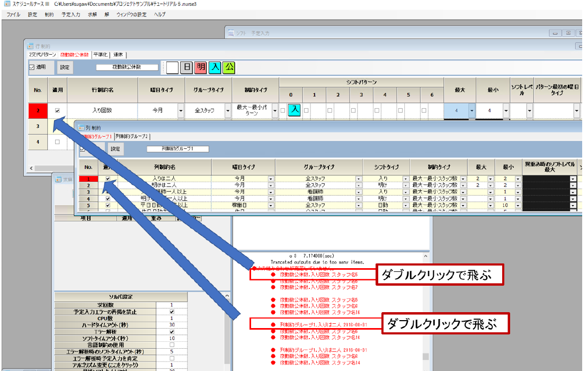
Task: Click error line 夜勤数公休数.入り回数 スタッフ名7
Action: tap(318, 287)
